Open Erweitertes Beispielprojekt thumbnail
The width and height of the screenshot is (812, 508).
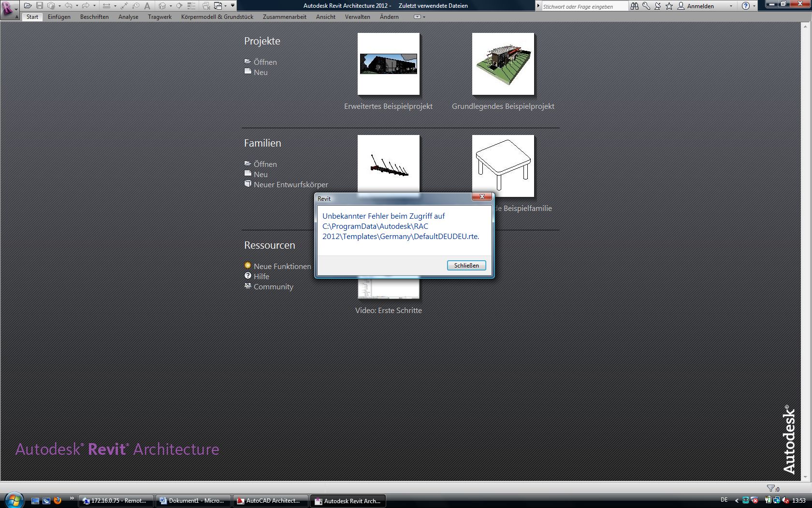[x=389, y=64]
